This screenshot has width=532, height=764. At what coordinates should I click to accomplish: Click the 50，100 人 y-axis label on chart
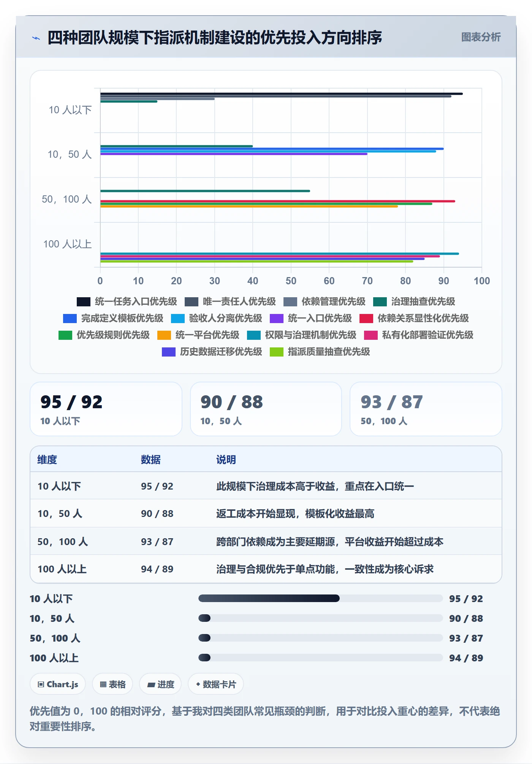[67, 200]
